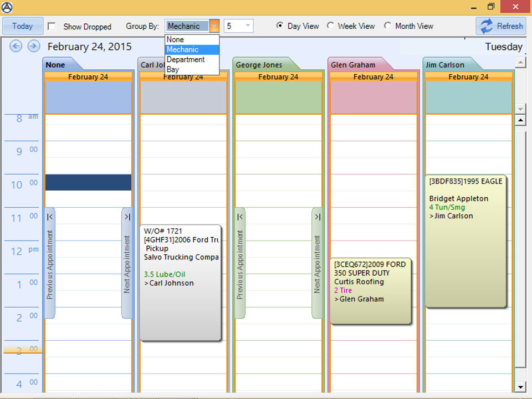Jump to Next Appointment in George Jones column
The width and height of the screenshot is (532, 399).
tap(317, 263)
